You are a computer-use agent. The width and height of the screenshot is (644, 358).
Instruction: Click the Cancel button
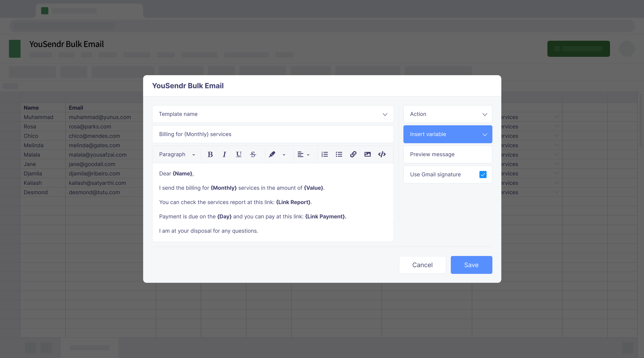coord(422,265)
